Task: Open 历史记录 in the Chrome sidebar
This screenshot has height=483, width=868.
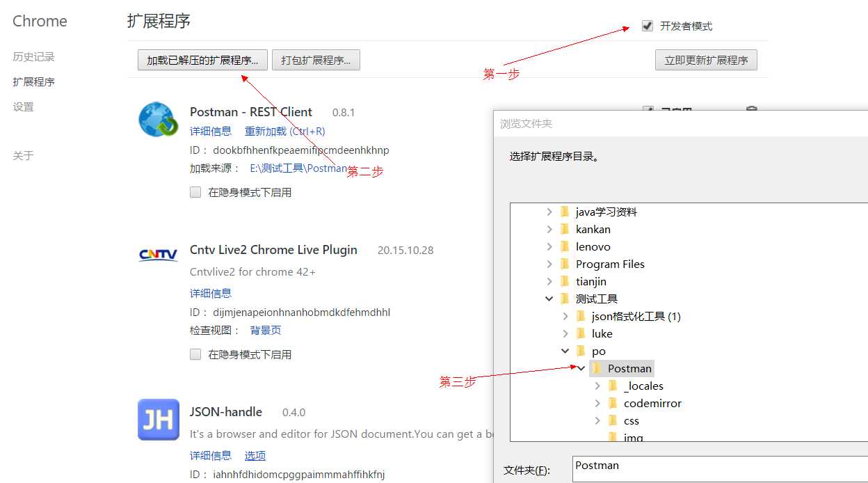Action: [x=33, y=57]
